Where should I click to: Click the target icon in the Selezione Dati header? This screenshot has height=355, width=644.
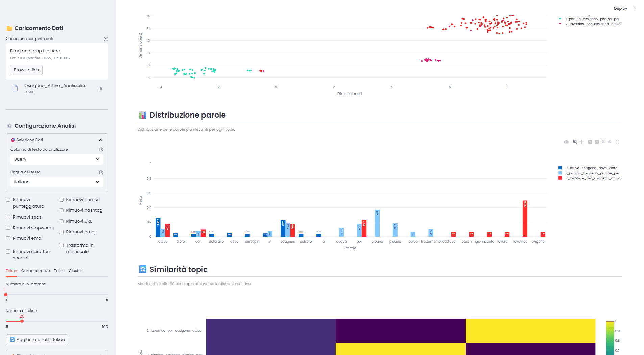(x=13, y=140)
